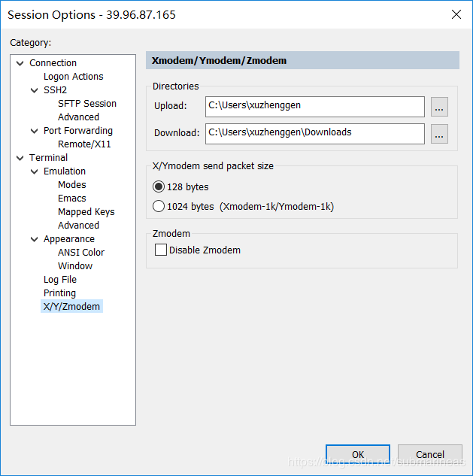Image resolution: width=473 pixels, height=476 pixels.
Task: Confirm settings with the OK button
Action: (x=358, y=454)
